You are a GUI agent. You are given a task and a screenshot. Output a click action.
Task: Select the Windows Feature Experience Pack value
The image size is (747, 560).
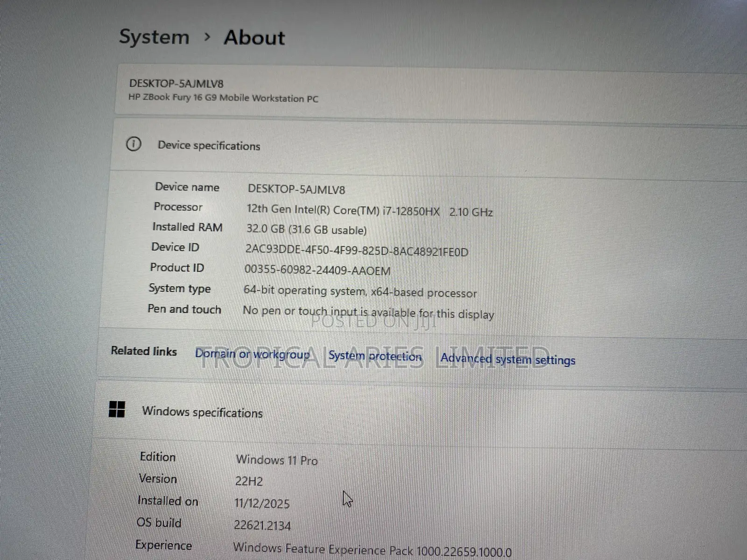click(372, 549)
